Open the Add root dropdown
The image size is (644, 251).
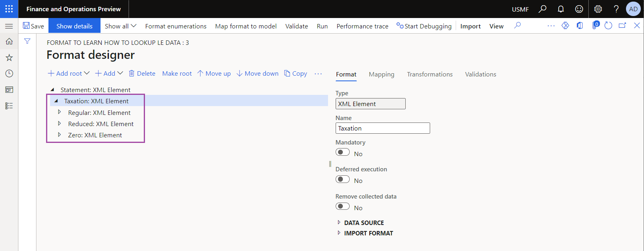click(x=68, y=73)
